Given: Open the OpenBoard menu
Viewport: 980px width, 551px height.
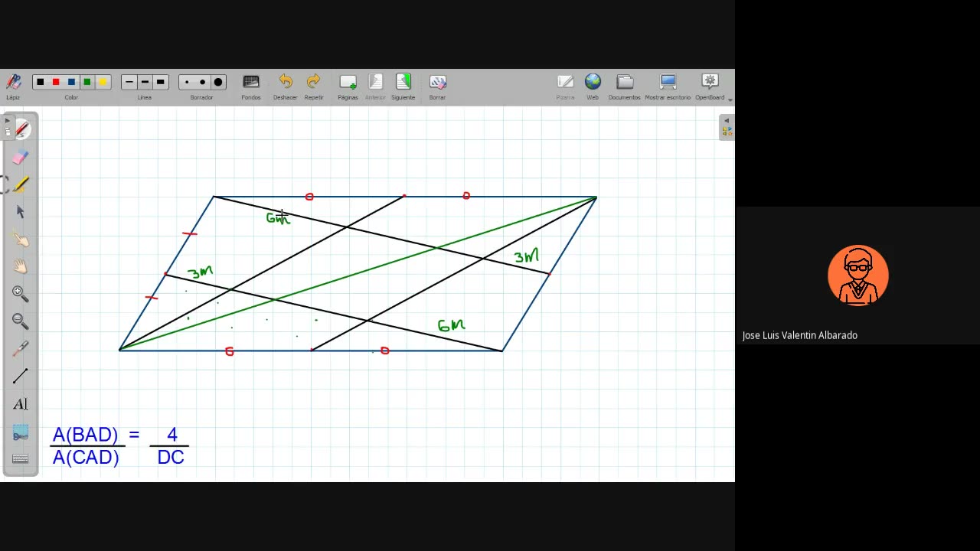Looking at the screenshot, I should pos(710,82).
